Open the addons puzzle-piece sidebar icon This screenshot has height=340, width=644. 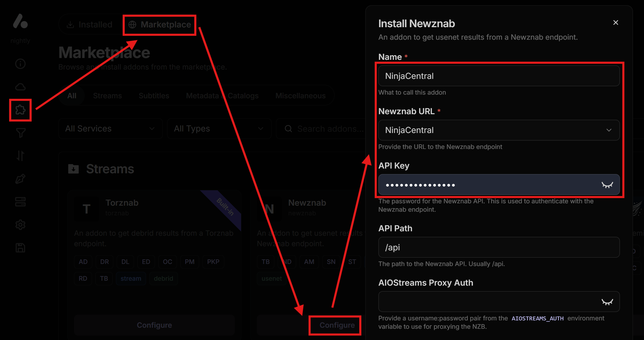pyautogui.click(x=20, y=110)
